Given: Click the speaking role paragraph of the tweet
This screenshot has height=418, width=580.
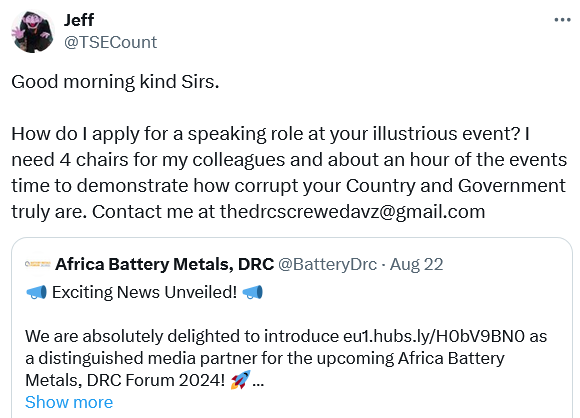Looking at the screenshot, I should pos(289,173).
